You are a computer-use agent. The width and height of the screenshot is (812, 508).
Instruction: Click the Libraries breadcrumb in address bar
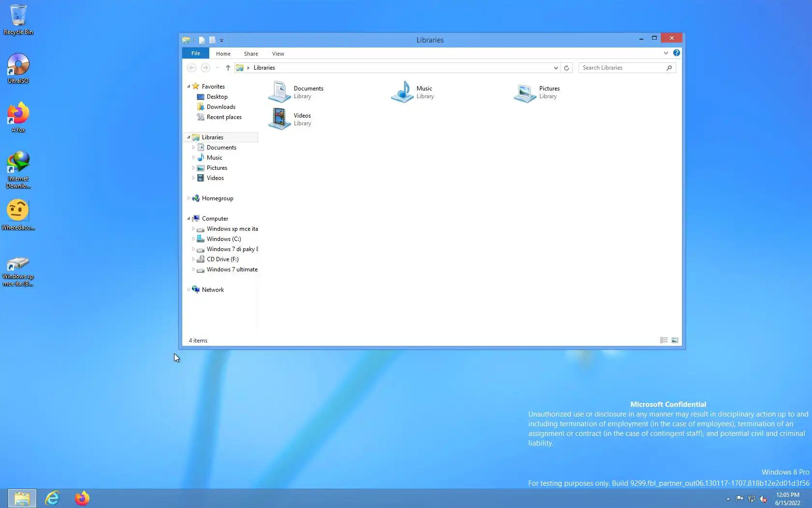[x=264, y=68]
